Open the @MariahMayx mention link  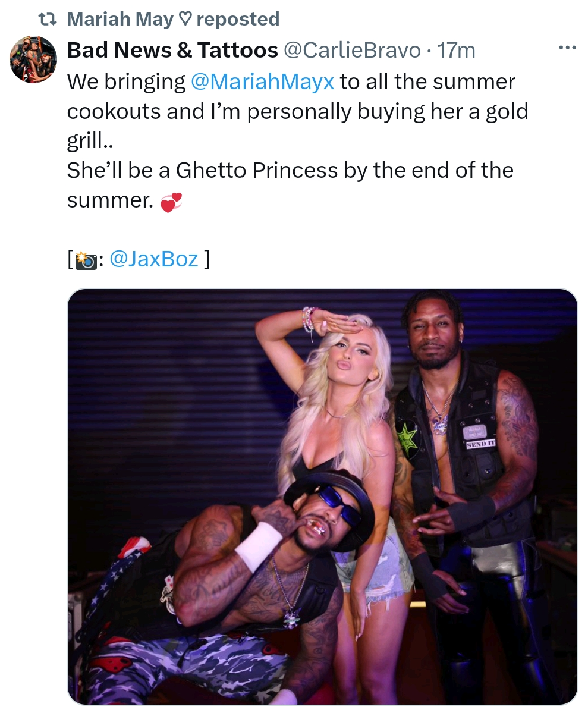point(262,82)
